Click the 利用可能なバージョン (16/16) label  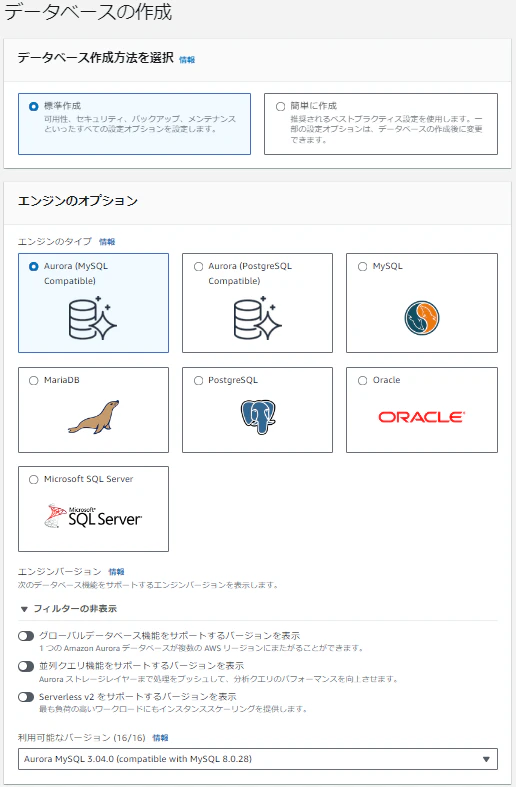point(82,738)
